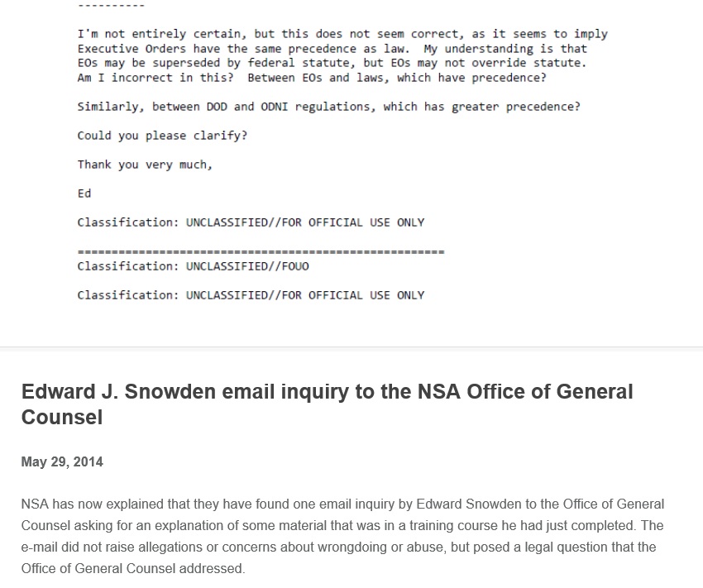Click the dashed separator at top of email
Screen dimensions: 703x588
click(111, 5)
